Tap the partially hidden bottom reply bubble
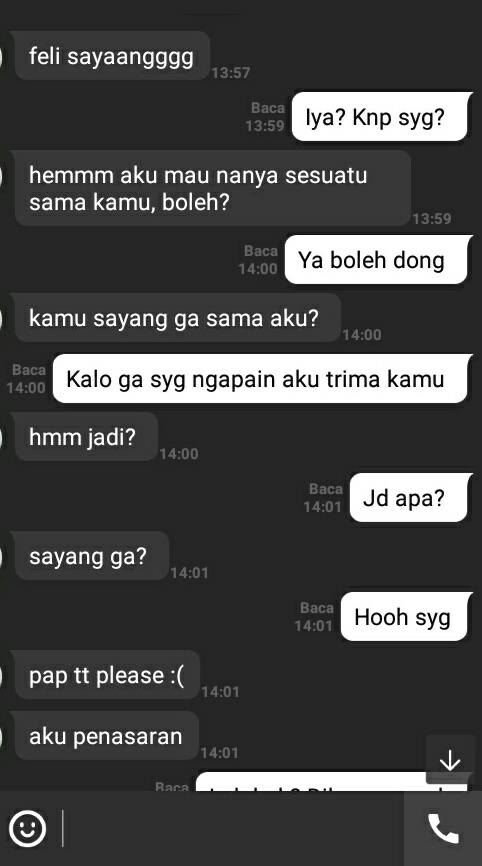The image size is (482, 866). pos(311,781)
